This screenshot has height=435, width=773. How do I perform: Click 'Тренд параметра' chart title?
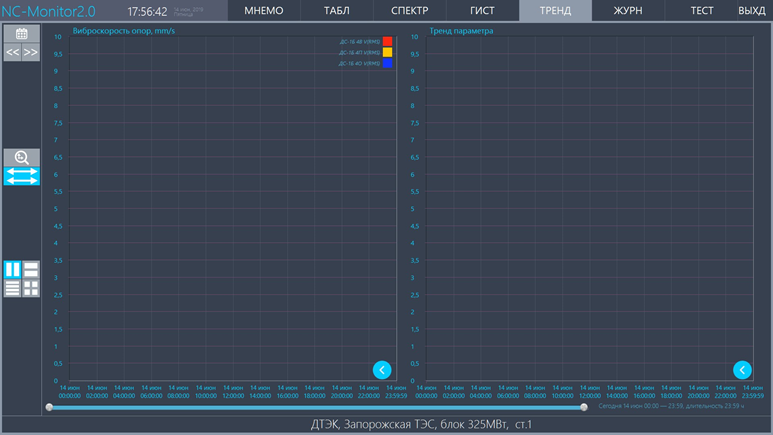tap(461, 31)
